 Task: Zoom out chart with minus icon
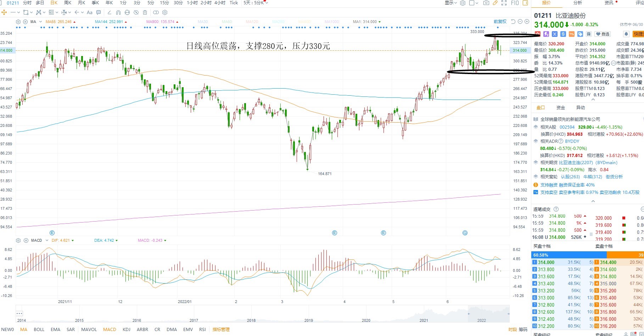[520, 22]
